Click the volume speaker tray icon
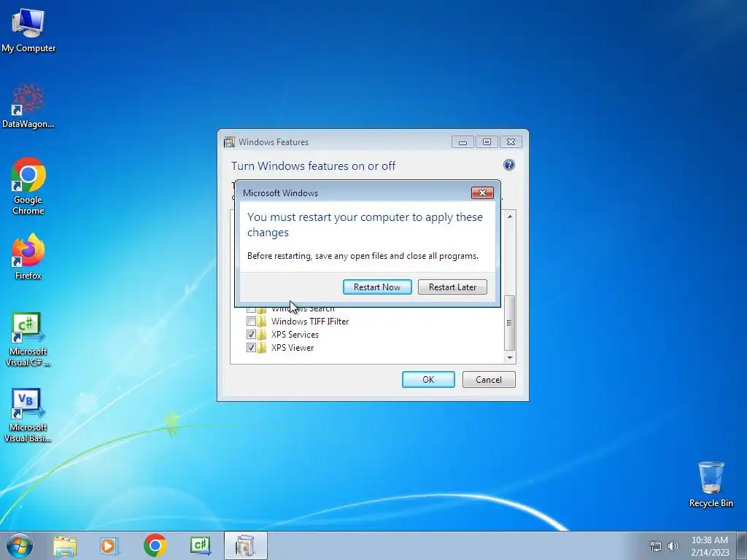The image size is (747, 560). [673, 546]
